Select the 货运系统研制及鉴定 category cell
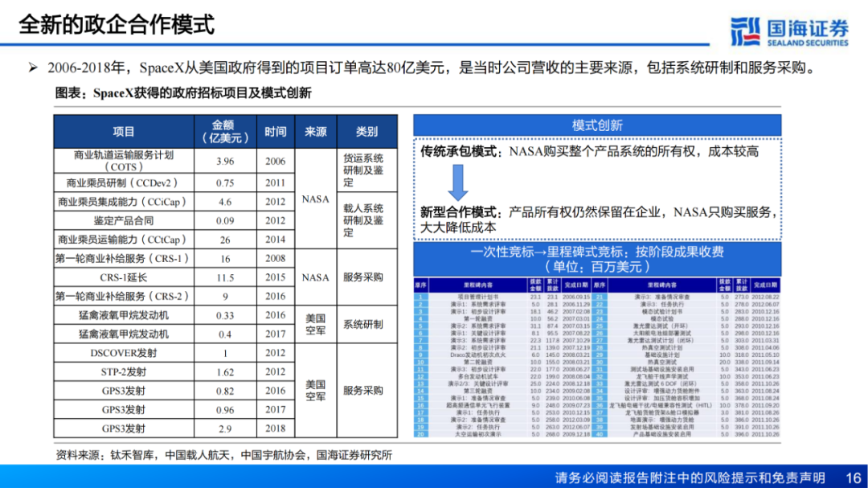The width and height of the screenshot is (868, 488). click(366, 170)
